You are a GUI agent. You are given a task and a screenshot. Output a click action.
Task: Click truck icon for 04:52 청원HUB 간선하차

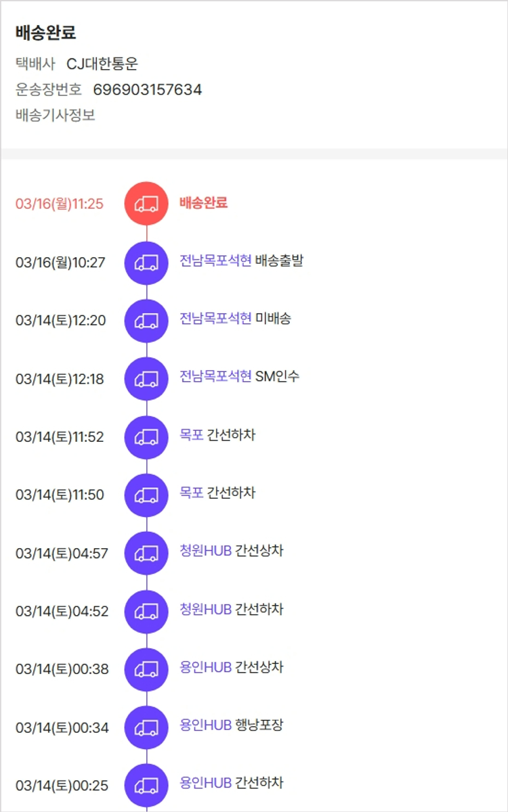tap(146, 611)
